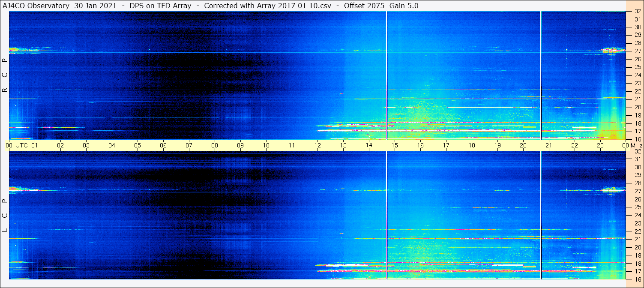Click the 20 MHz label on LCP axis

[x=637, y=247]
